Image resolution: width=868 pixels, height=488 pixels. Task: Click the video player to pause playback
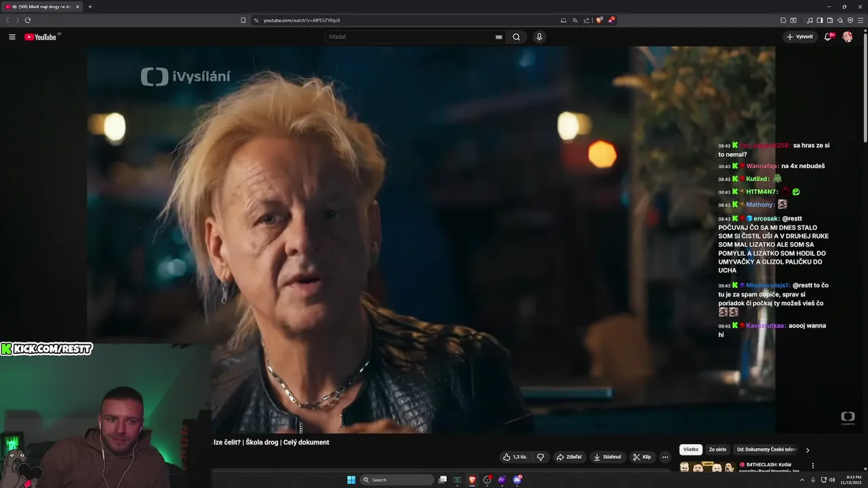point(431,239)
